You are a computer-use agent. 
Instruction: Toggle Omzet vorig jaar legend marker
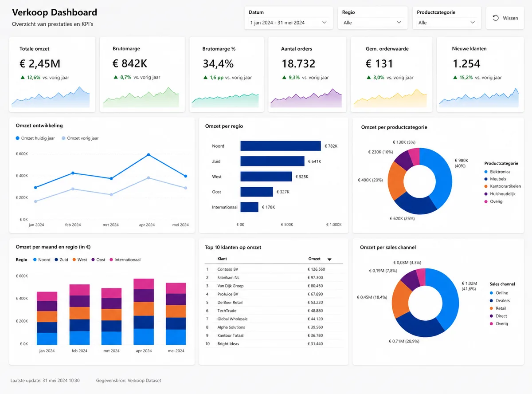pos(63,138)
